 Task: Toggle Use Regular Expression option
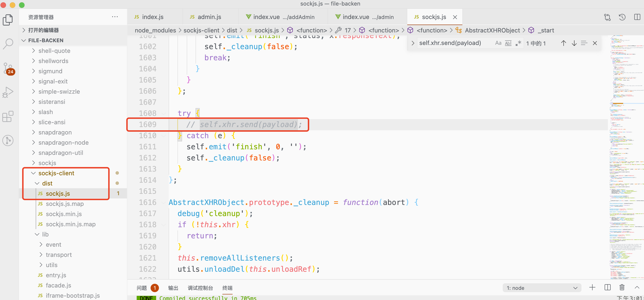tap(518, 43)
